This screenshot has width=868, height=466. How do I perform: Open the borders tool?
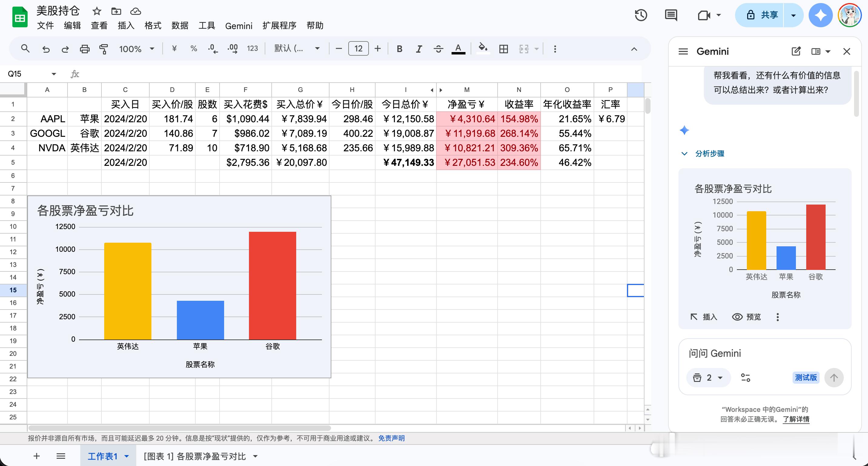(x=504, y=49)
